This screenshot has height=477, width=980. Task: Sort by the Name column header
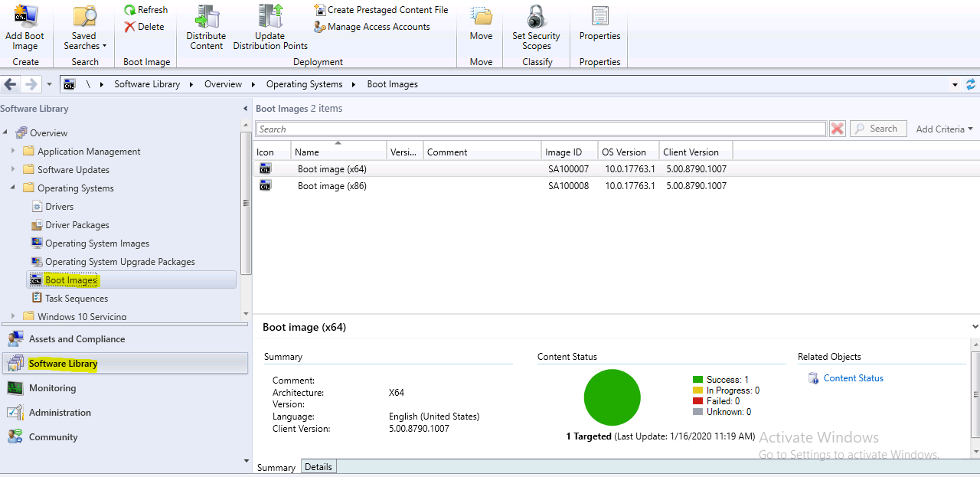pos(338,151)
